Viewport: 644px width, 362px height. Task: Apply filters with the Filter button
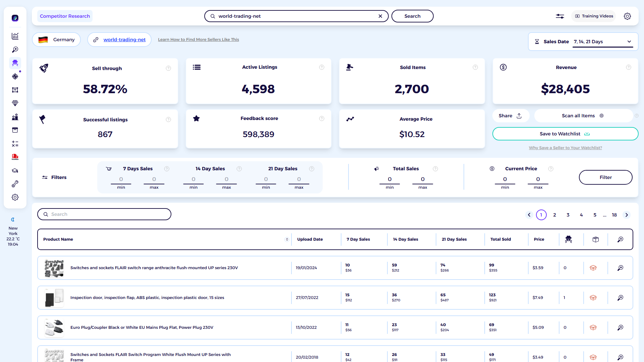click(605, 177)
